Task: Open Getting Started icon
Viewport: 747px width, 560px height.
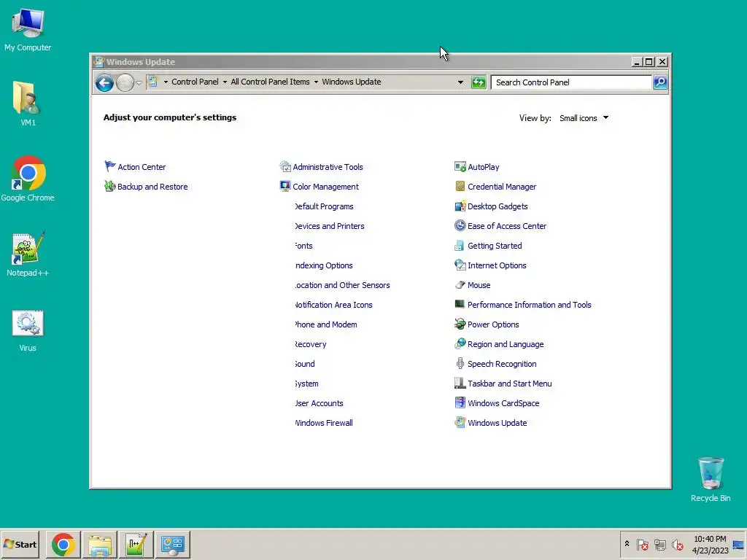Action: (460, 245)
